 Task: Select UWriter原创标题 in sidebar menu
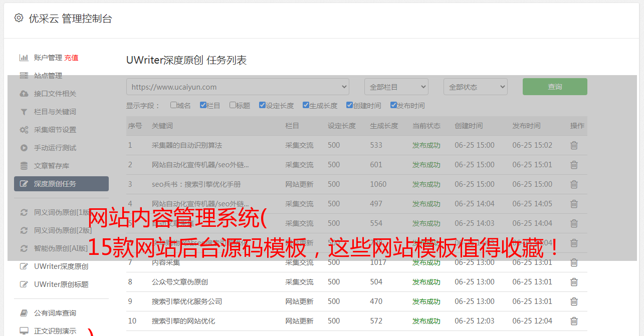(x=61, y=284)
